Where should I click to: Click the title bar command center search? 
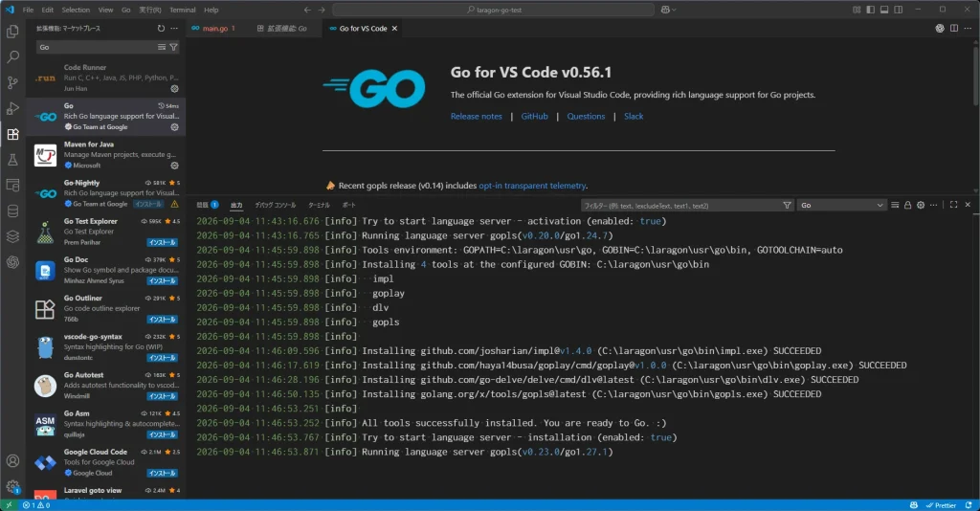pos(493,10)
